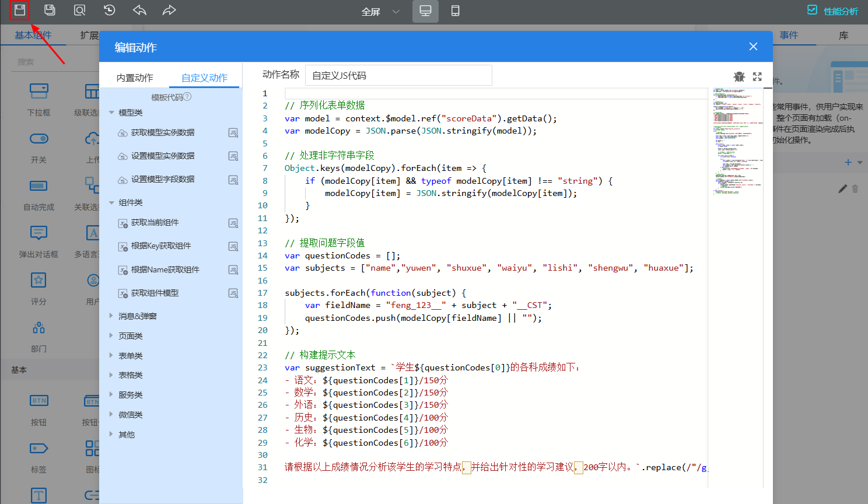
Task: Click the preview magnifier icon in toolbar
Action: 79,10
